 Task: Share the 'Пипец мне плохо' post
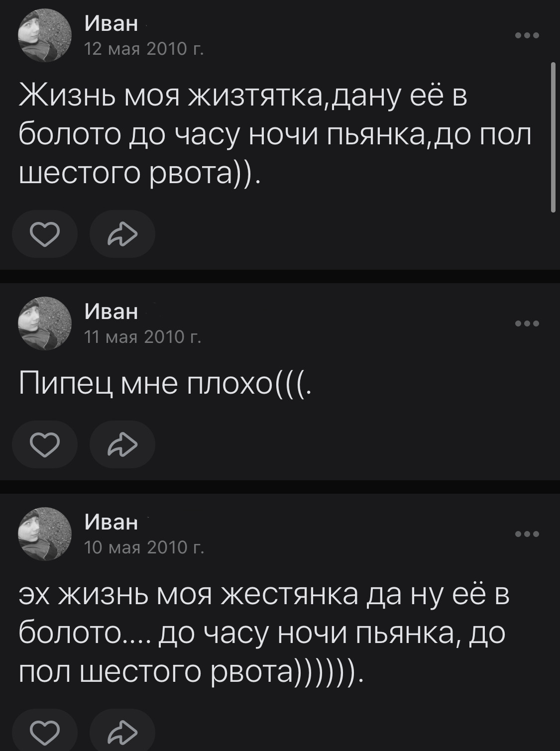click(122, 444)
